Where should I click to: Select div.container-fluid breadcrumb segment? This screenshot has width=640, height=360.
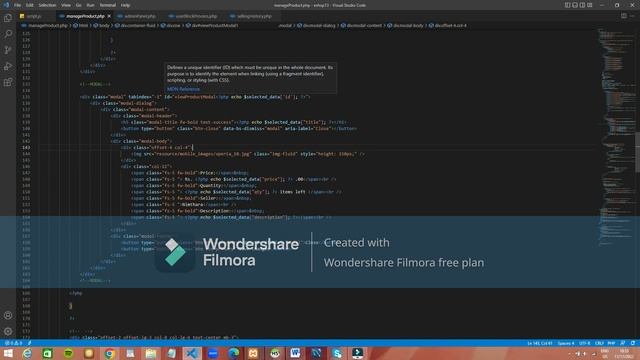[135, 25]
